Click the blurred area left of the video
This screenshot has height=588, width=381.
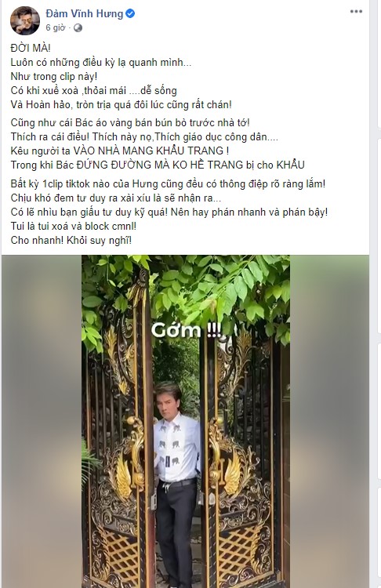[x=42, y=422]
